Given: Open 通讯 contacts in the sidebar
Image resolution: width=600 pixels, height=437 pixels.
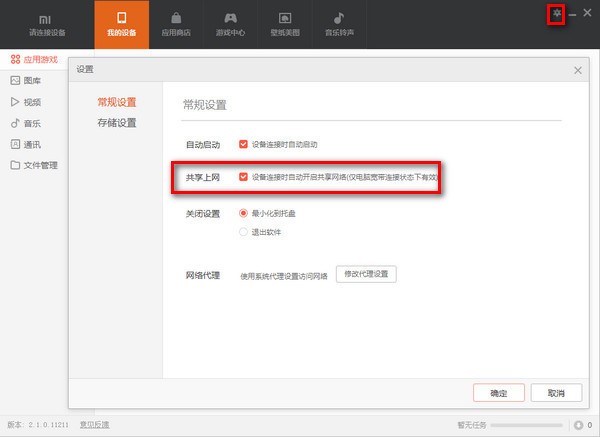Looking at the screenshot, I should coord(32,144).
